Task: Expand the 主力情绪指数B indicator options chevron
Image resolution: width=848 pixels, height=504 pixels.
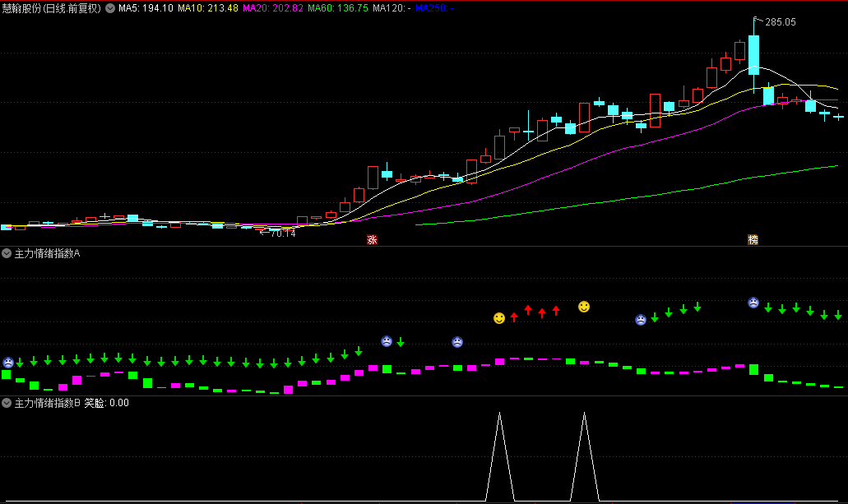Action: (x=7, y=403)
